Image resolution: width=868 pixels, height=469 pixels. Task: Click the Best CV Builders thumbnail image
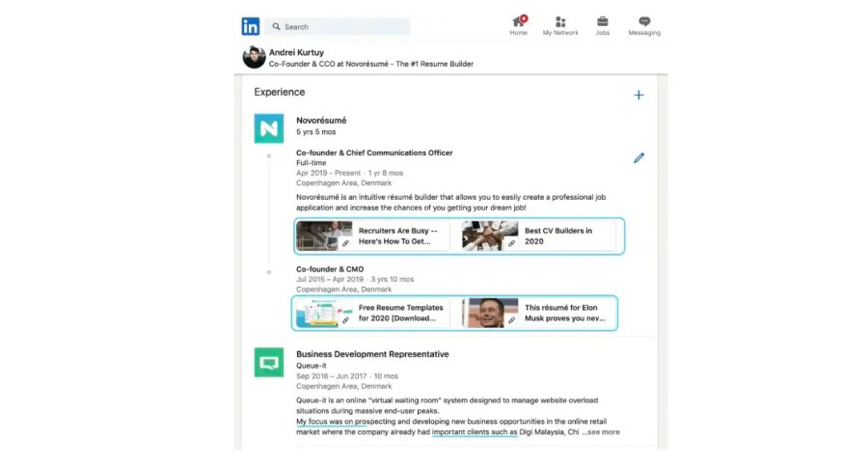click(x=491, y=235)
